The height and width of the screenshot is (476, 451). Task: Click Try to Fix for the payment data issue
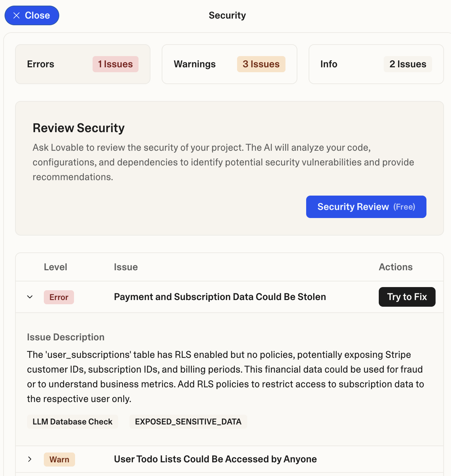coord(407,297)
